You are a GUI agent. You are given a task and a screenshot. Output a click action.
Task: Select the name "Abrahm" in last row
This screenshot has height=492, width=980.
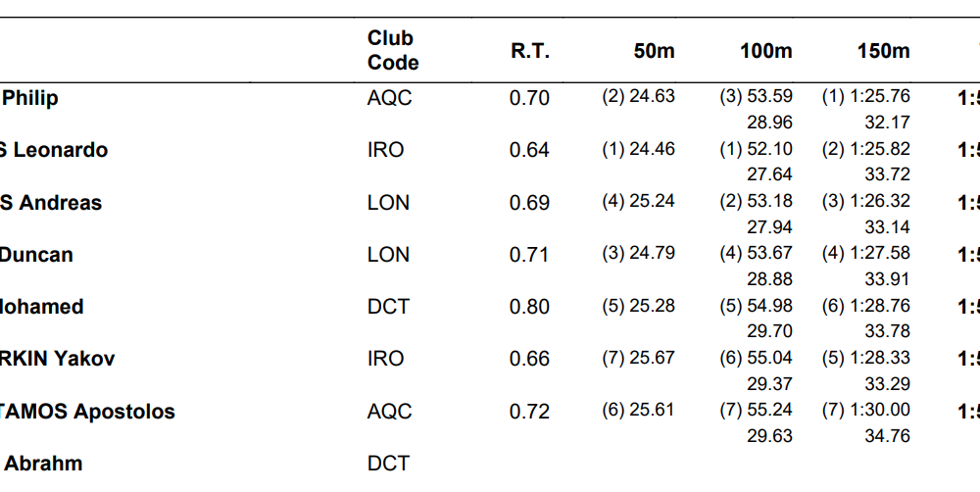tap(43, 464)
